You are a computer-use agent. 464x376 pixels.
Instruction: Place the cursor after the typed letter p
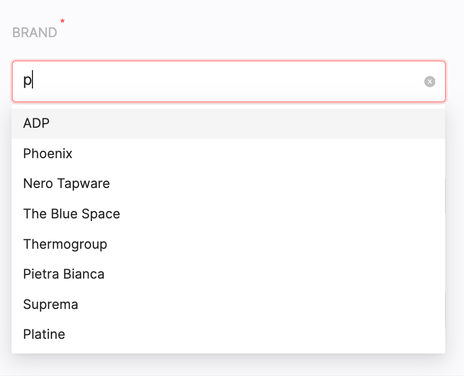(33, 81)
